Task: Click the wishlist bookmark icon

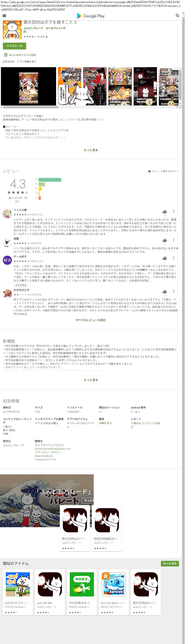Action: click(x=6, y=55)
